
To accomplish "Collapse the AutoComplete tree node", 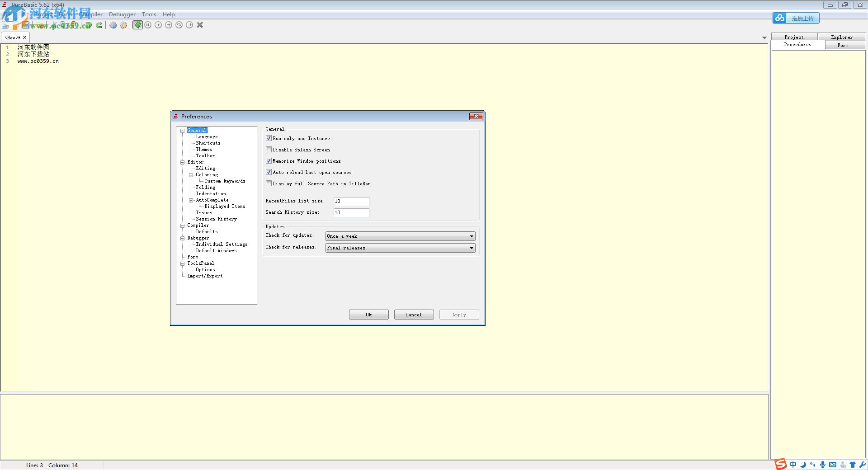I will (191, 200).
